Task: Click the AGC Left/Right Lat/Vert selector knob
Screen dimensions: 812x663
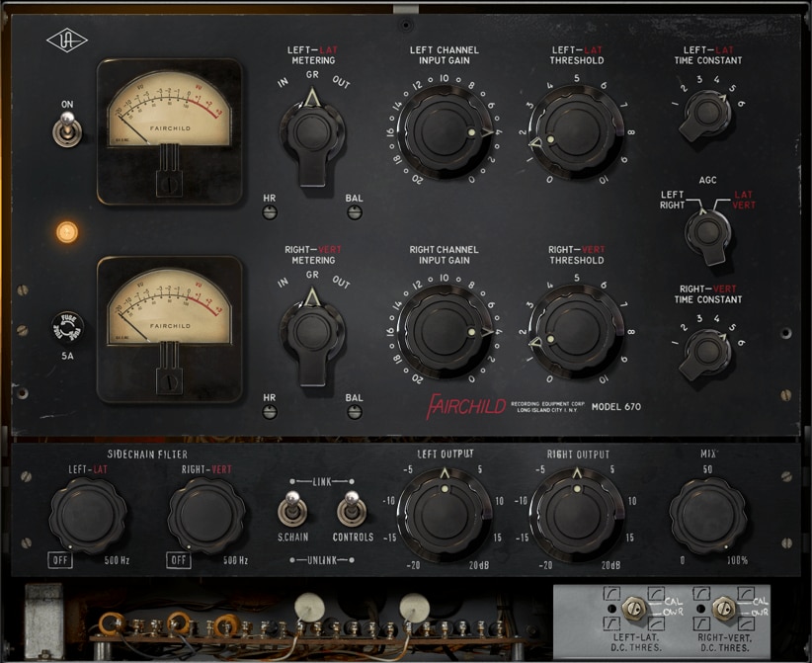Action: pos(708,236)
